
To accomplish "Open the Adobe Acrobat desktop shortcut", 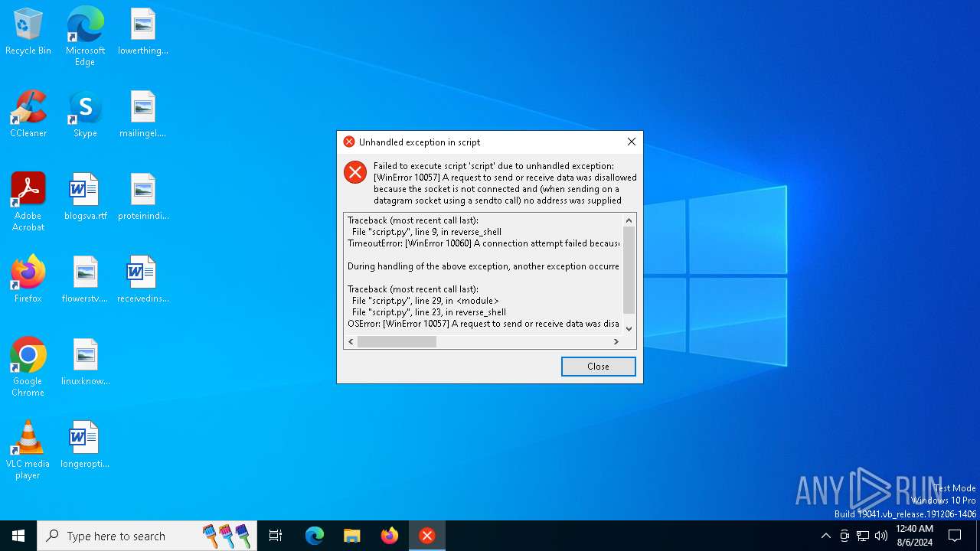I will pos(28,202).
